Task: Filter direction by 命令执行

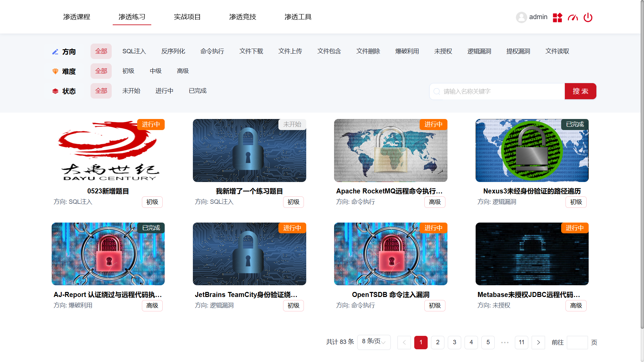Action: 212,51
